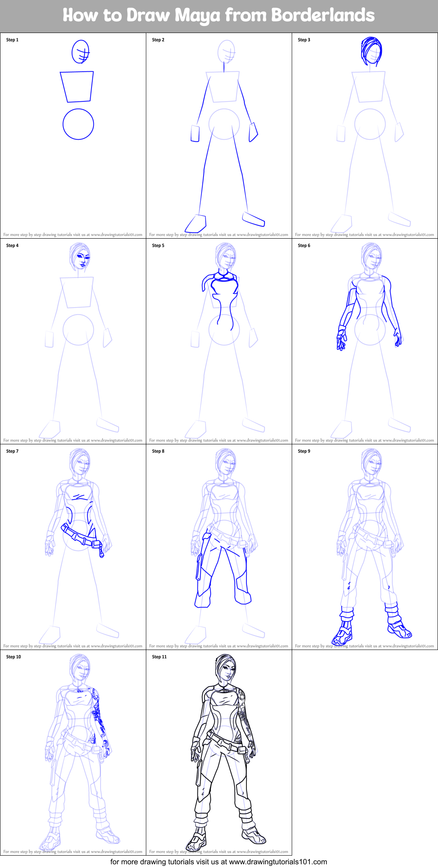Click the Step 5 panel website caption
Image resolution: width=438 pixels, height=868 pixels.
(x=219, y=440)
